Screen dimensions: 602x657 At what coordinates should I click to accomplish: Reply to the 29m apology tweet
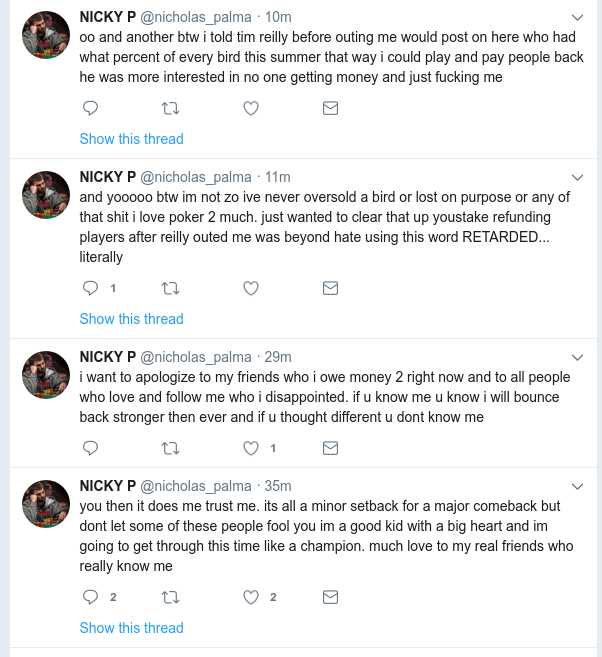90,448
